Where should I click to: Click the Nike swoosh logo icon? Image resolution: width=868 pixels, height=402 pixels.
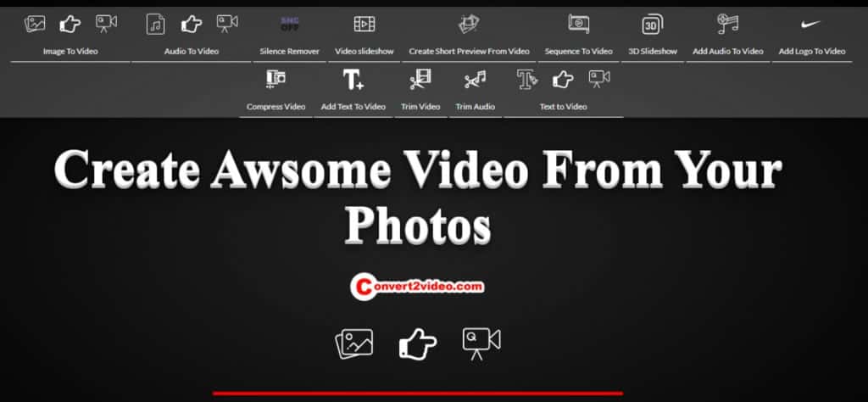[x=811, y=24]
